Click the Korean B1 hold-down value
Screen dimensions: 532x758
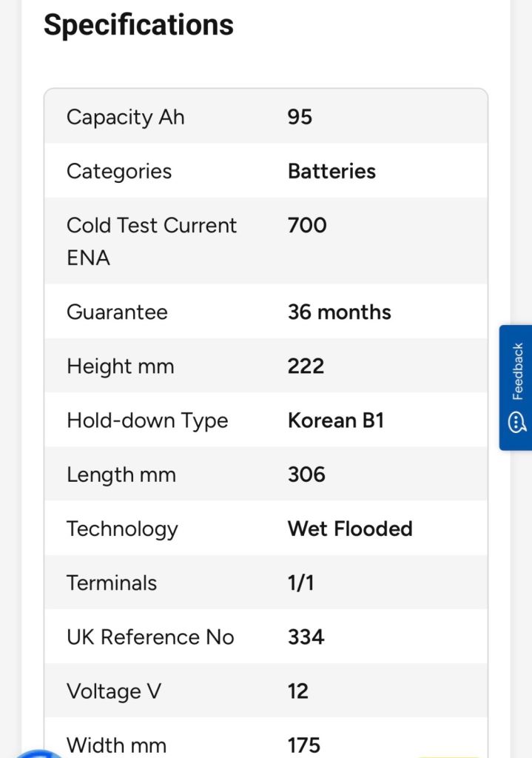(x=335, y=420)
